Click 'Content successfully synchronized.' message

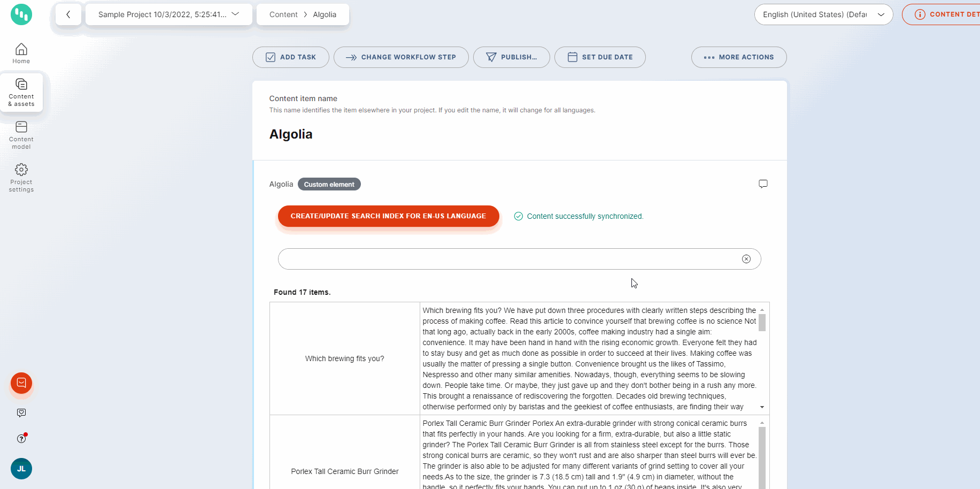585,216
